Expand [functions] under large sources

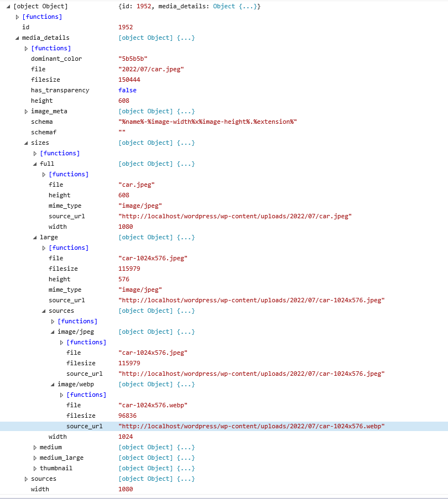[53, 322]
